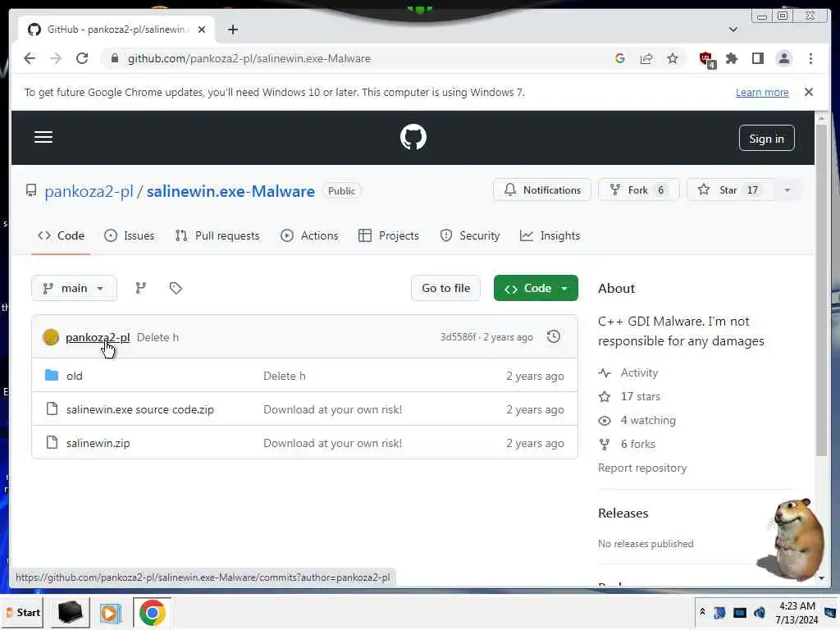This screenshot has width=840, height=630.
Task: Open the Pull requests tab
Action: (217, 235)
